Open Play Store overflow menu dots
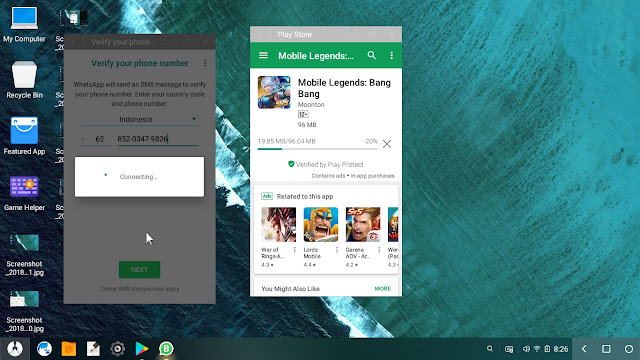Viewport: 640px width, 360px height. (x=391, y=55)
